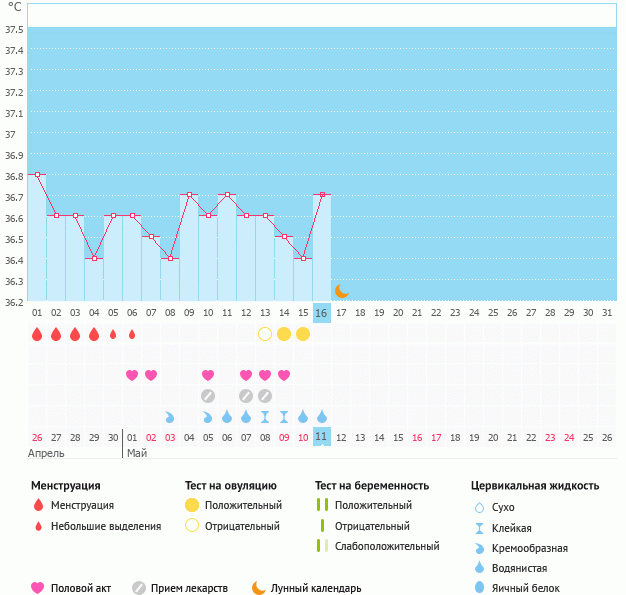Click the medication icon on cycle day 13
The height and width of the screenshot is (595, 626).
coord(265,396)
